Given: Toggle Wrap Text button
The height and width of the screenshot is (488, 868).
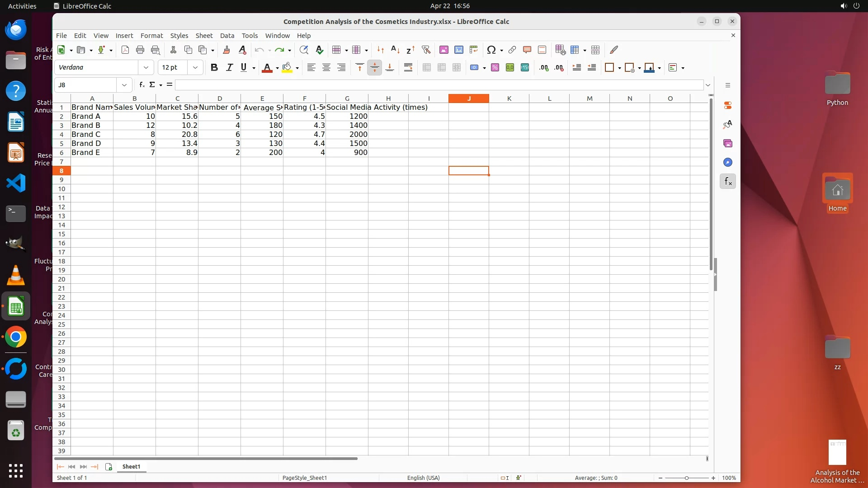Looking at the screenshot, I should pos(408,68).
